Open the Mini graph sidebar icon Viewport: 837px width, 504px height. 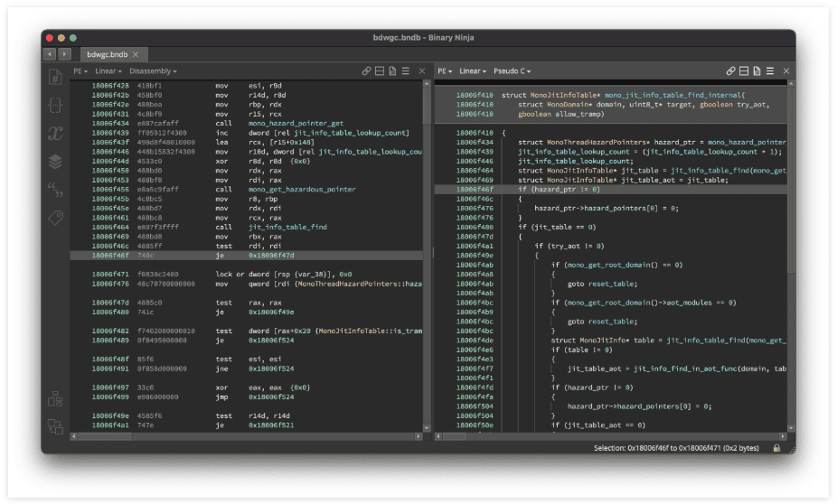tap(55, 398)
